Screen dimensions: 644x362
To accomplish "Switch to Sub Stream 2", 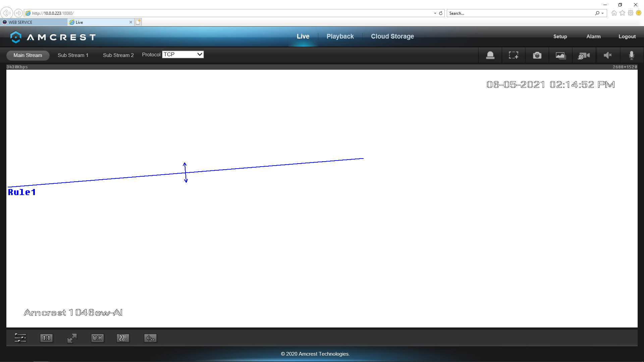I will 118,55.
